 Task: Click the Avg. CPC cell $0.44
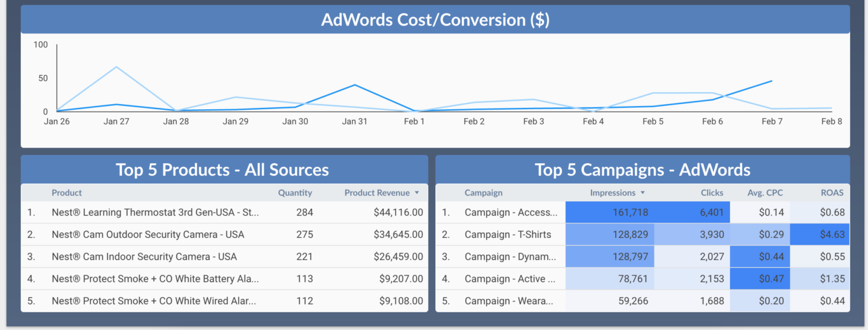[x=761, y=256]
